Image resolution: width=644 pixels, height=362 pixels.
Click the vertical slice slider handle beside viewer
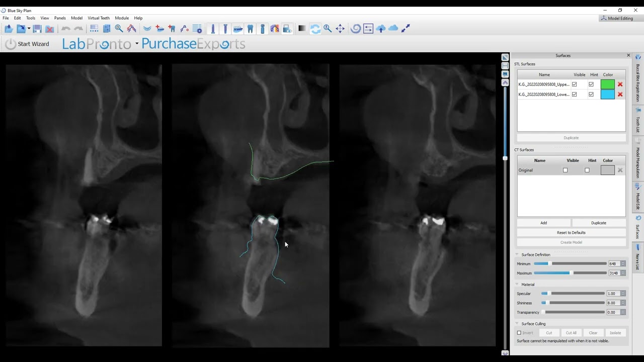(x=505, y=158)
